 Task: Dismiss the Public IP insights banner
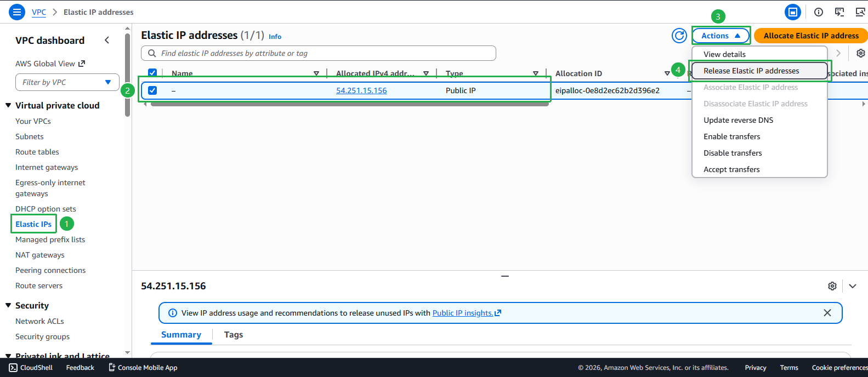coord(827,313)
